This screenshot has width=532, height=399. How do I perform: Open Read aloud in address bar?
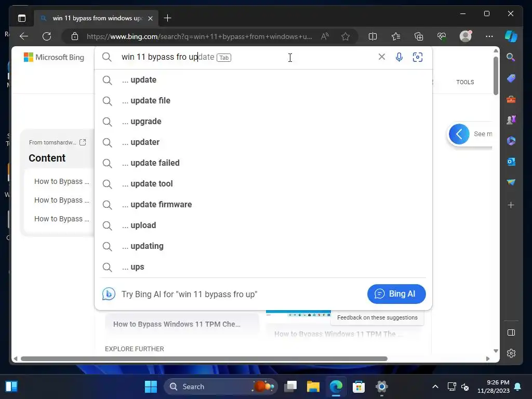point(325,36)
